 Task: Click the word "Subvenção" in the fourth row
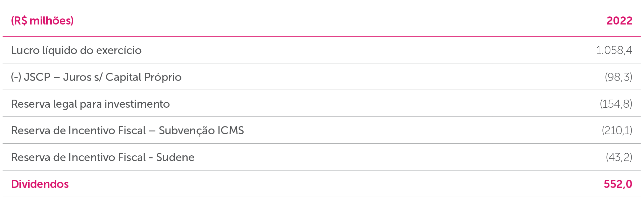pos(187,131)
